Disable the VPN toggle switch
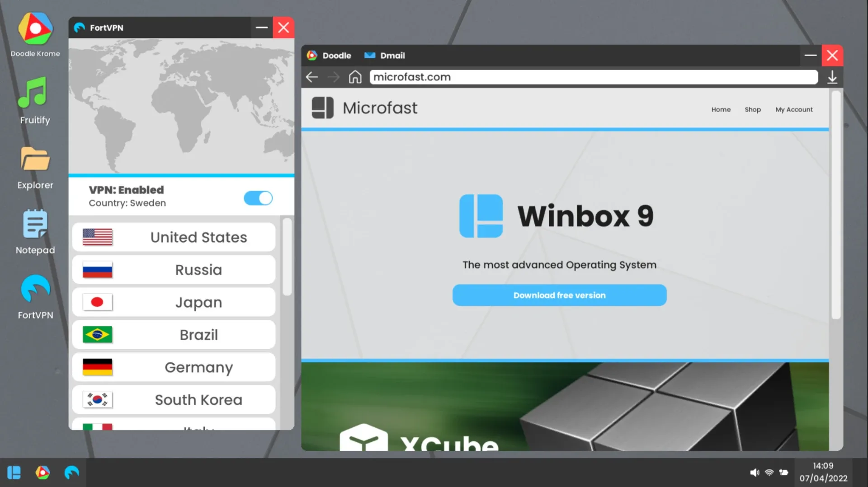 pos(258,198)
